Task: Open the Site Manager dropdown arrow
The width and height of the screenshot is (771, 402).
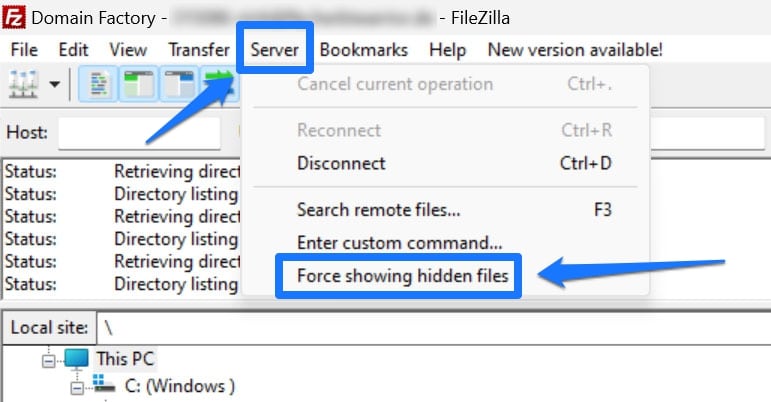Action: pos(53,85)
